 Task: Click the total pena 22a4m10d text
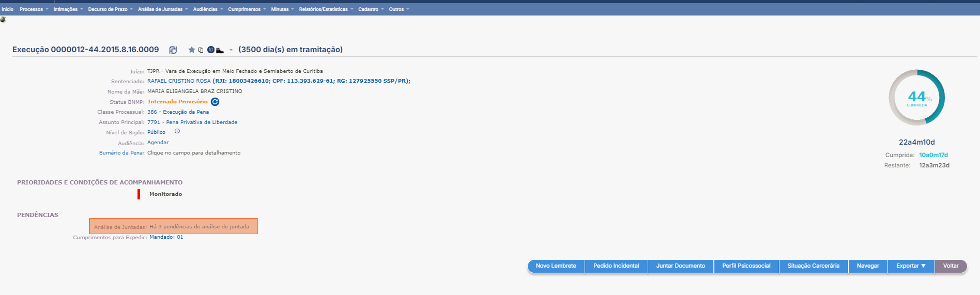[917, 142]
